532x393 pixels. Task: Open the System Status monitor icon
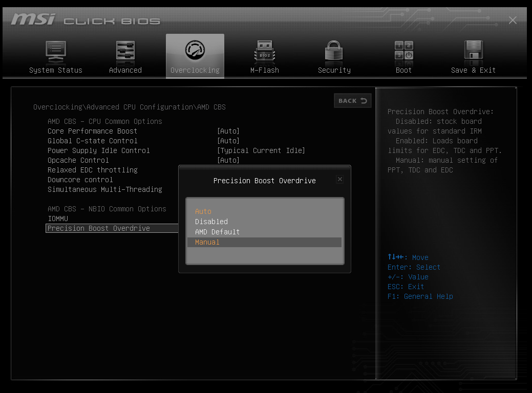coord(56,52)
